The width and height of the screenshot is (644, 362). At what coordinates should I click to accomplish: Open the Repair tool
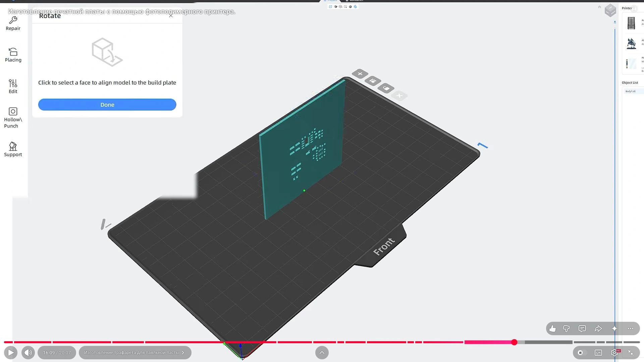click(x=13, y=24)
